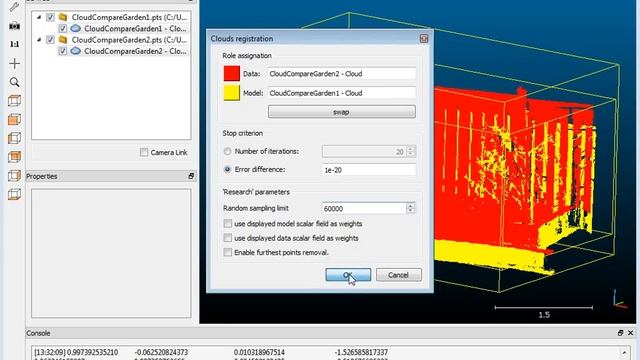This screenshot has width=640, height=360.
Task: Select Error difference radio button
Action: coord(228,169)
